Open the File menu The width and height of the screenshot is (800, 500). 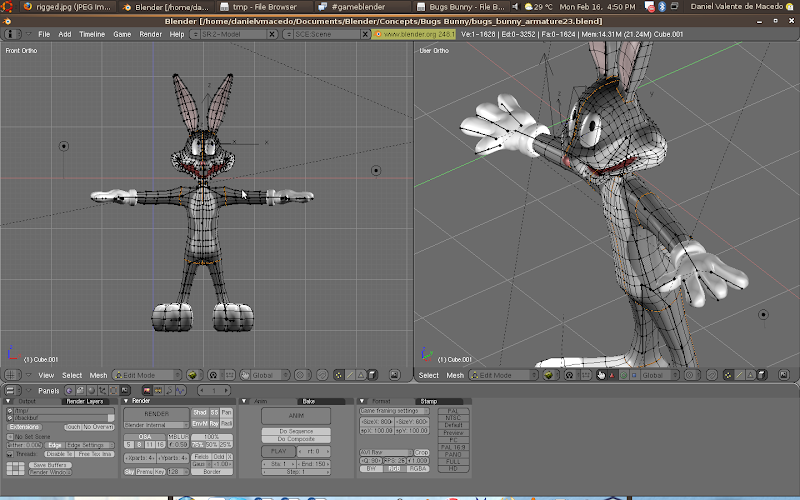point(44,34)
